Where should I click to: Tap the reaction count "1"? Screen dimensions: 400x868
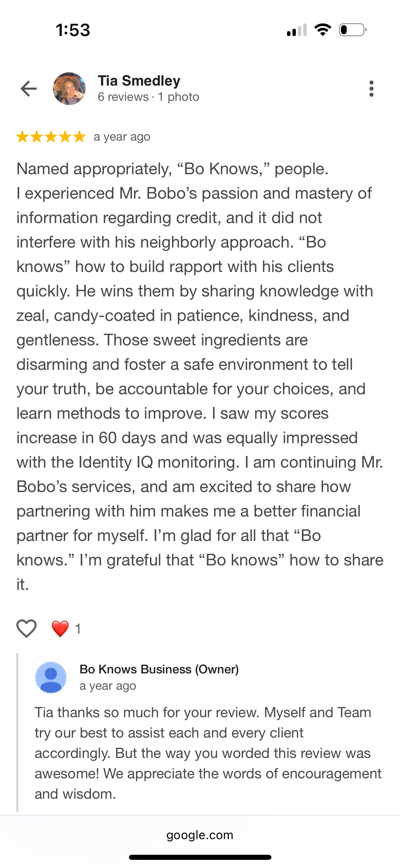(78, 629)
